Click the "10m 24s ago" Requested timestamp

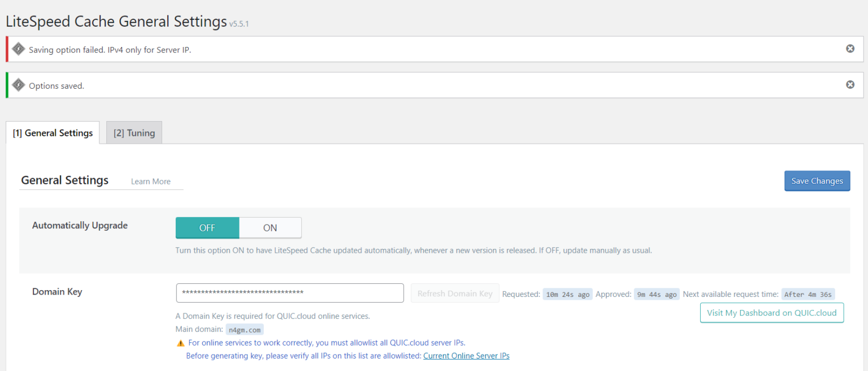pyautogui.click(x=567, y=294)
